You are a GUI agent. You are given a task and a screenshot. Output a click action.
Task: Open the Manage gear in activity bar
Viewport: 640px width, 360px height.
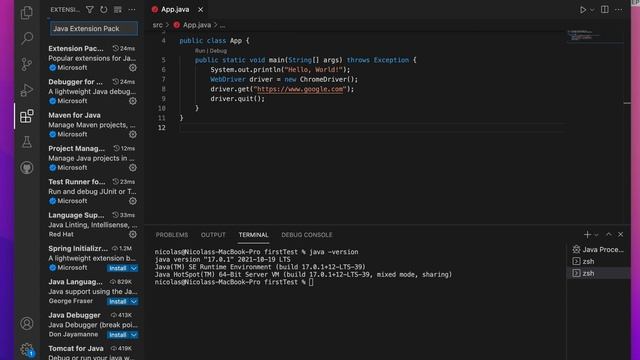click(27, 349)
